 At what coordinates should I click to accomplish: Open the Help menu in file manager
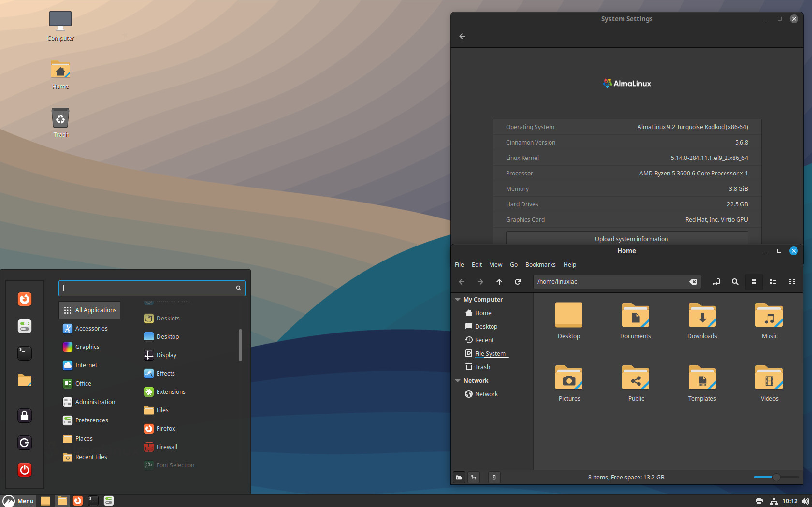pos(570,265)
